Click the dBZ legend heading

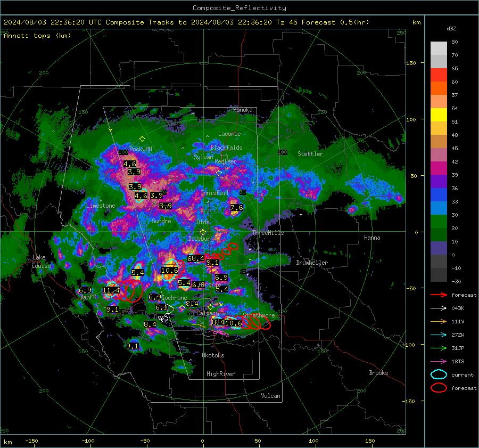click(x=451, y=28)
